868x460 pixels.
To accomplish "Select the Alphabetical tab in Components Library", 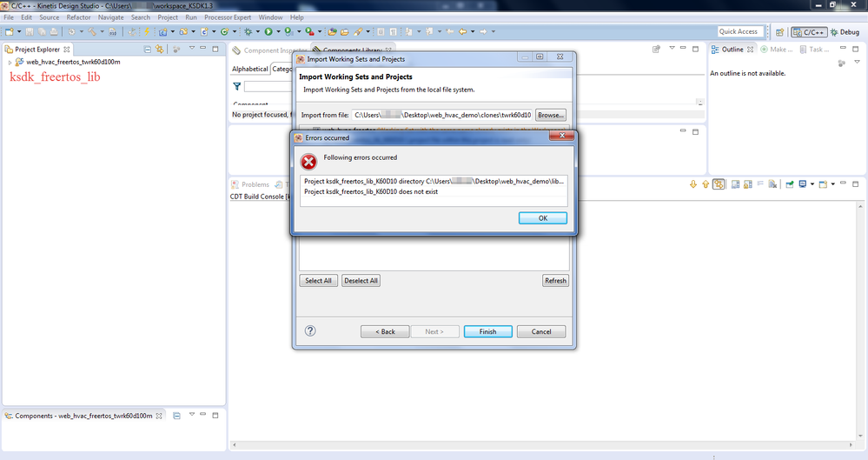I will pos(249,69).
